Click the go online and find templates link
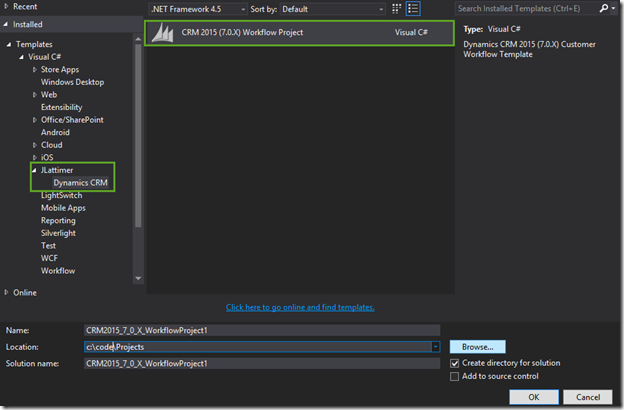 click(x=300, y=307)
